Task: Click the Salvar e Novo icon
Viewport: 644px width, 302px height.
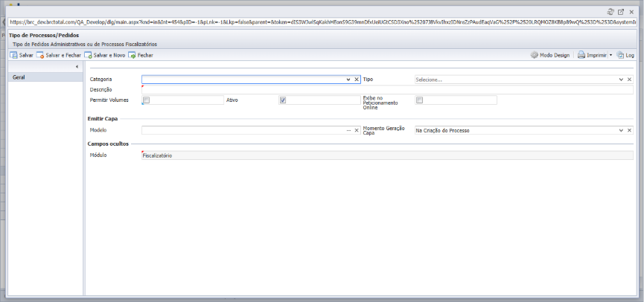Action: pyautogui.click(x=88, y=55)
